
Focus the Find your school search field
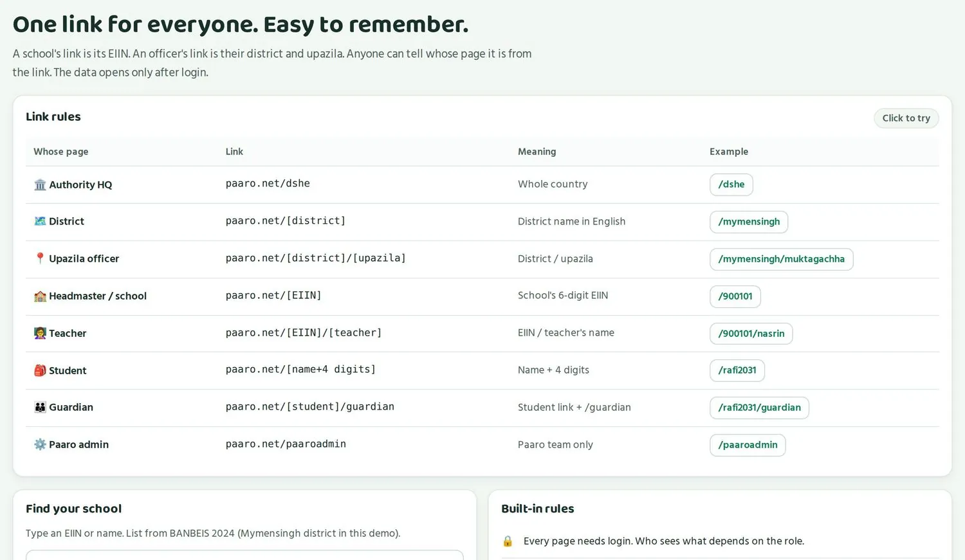(x=244, y=555)
